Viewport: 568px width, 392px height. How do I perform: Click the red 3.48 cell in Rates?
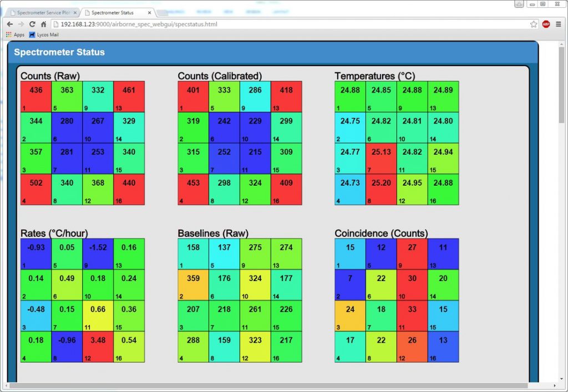[x=98, y=347]
